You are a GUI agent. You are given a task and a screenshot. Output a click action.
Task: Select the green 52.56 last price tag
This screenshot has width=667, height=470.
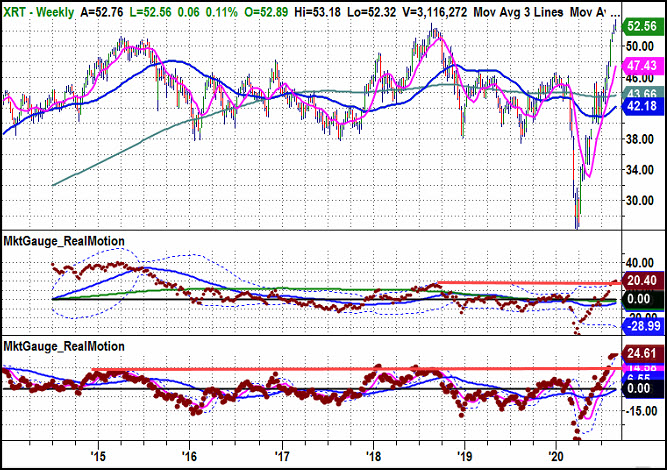pos(641,26)
